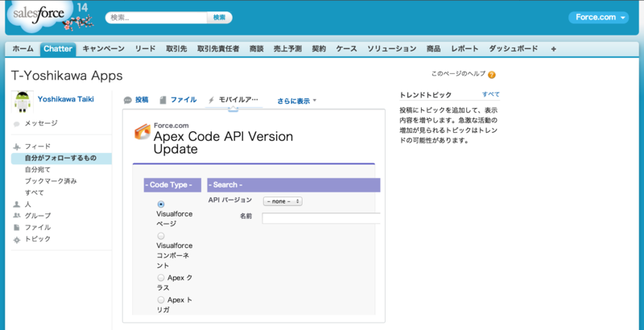Open the 商品 tab
Image resolution: width=644 pixels, height=330 pixels.
pos(433,48)
